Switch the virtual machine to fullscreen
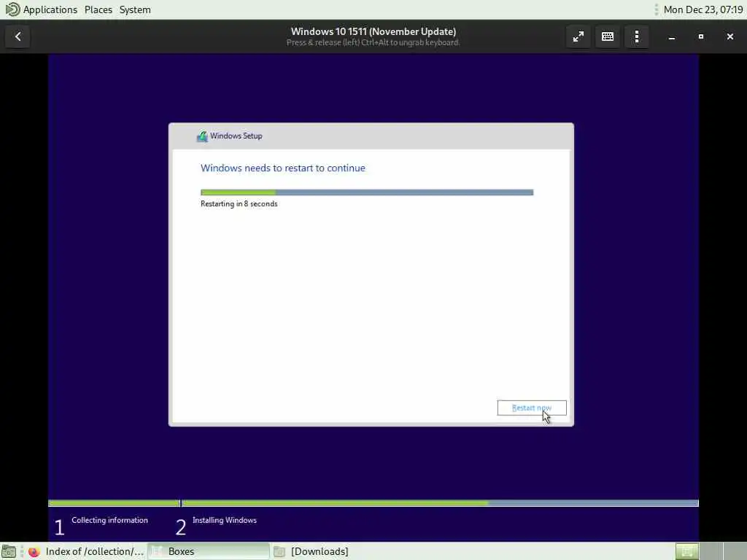747x560 pixels. [x=578, y=36]
